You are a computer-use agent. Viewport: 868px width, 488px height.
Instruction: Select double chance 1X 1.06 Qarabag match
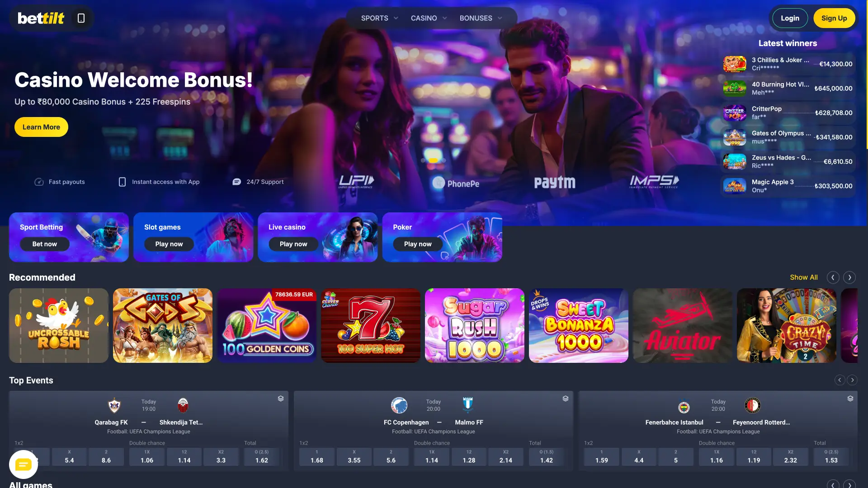[147, 457]
